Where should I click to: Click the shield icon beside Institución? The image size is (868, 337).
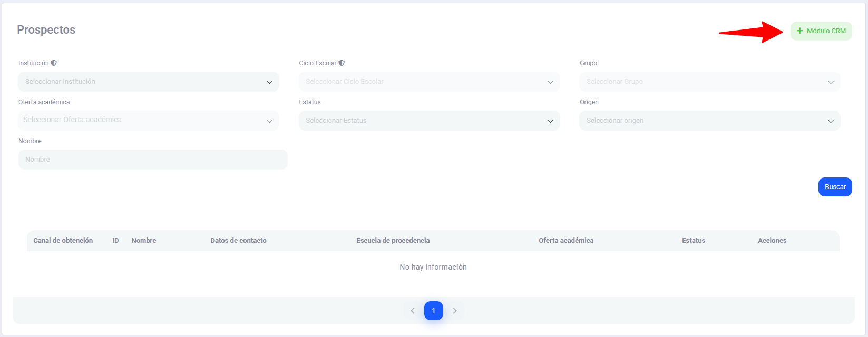point(54,63)
